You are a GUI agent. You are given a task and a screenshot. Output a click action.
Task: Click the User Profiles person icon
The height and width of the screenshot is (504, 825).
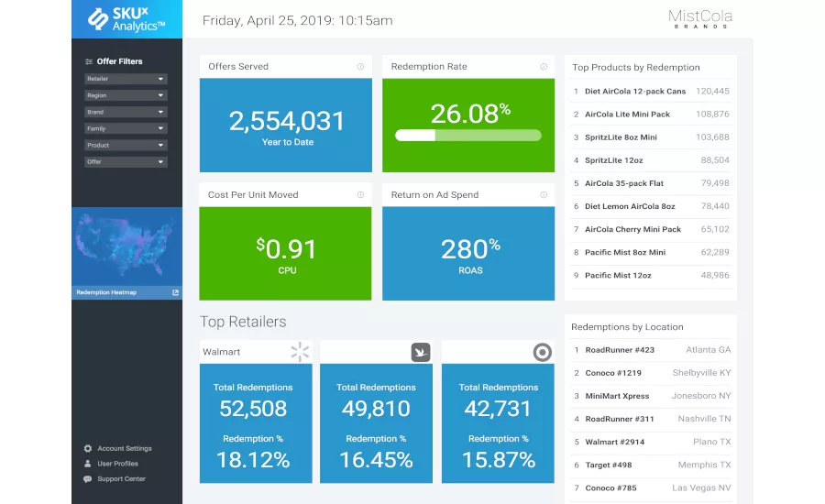[88, 464]
